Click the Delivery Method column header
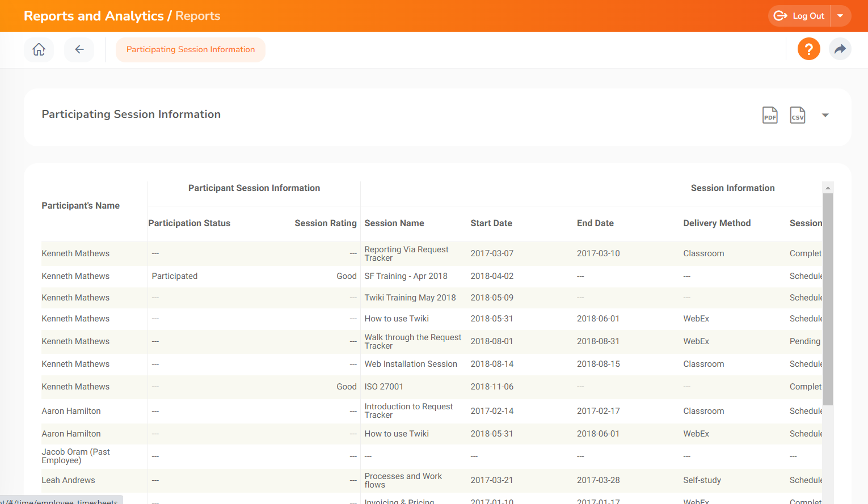 pos(717,223)
